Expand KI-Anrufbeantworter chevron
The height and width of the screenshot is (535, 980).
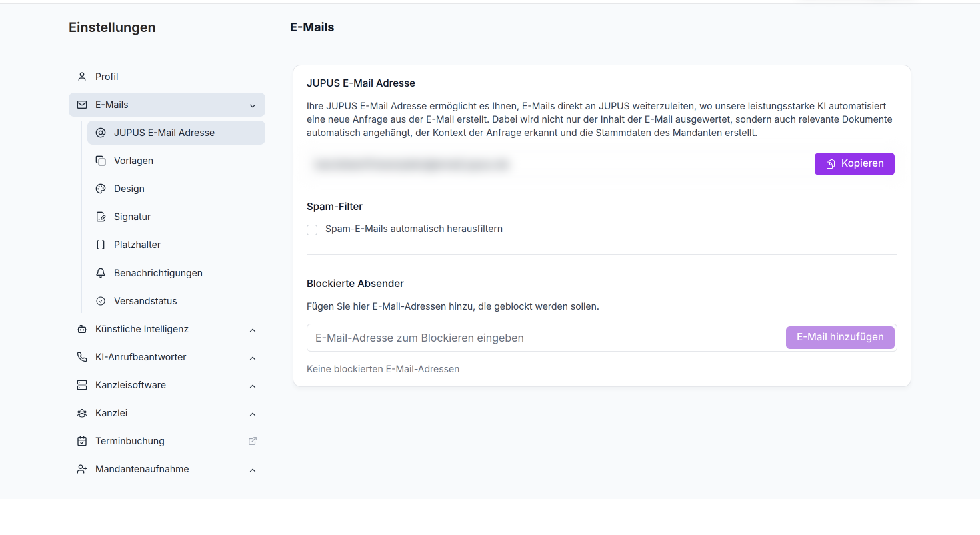click(x=253, y=358)
